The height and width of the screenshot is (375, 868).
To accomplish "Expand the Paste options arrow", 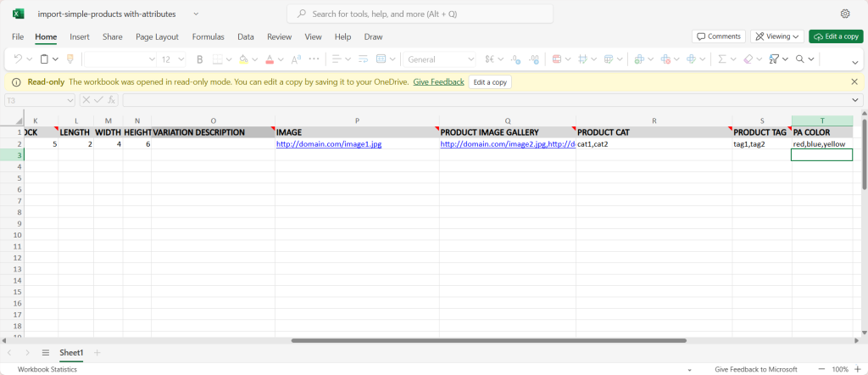I will coord(55,59).
